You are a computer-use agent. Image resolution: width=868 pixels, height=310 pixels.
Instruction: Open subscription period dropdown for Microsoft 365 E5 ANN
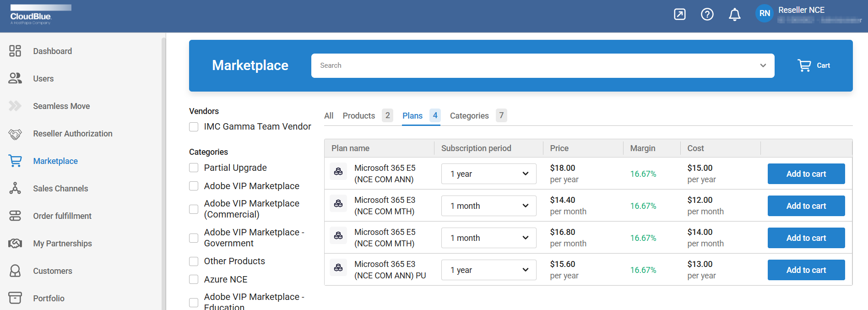coord(488,174)
